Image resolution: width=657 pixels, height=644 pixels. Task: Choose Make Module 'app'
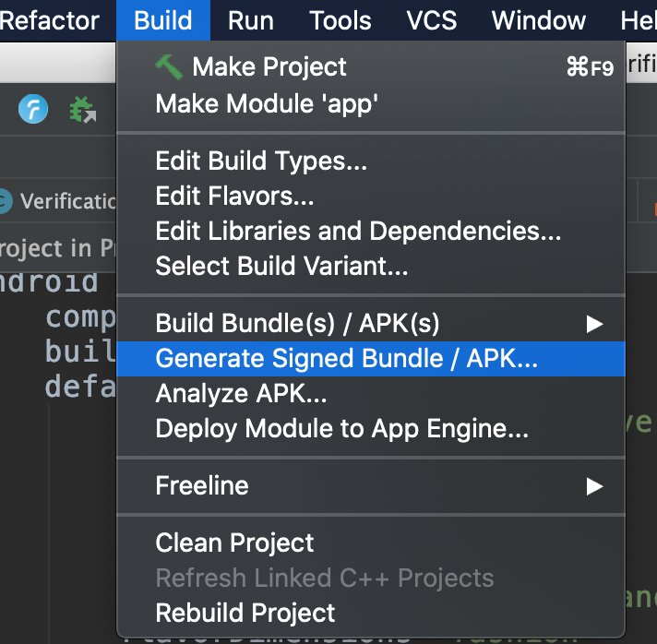tap(267, 103)
